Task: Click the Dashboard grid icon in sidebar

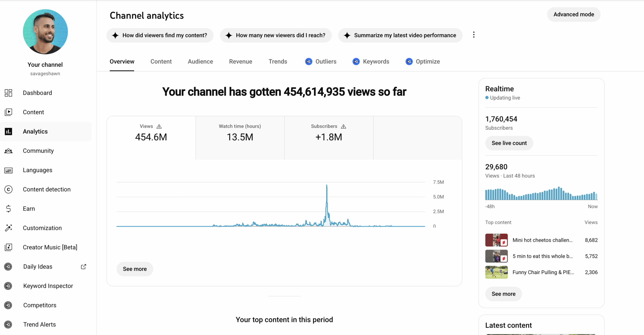Action: [x=8, y=93]
